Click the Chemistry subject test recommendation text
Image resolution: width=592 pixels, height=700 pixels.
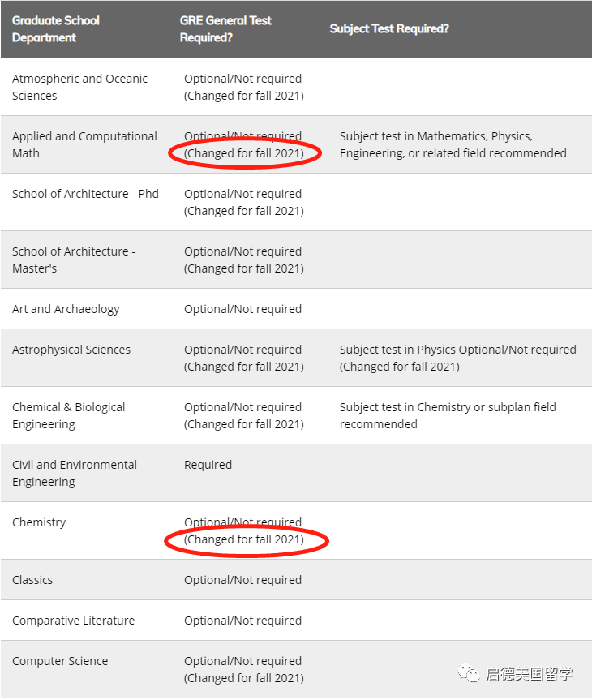tap(448, 415)
